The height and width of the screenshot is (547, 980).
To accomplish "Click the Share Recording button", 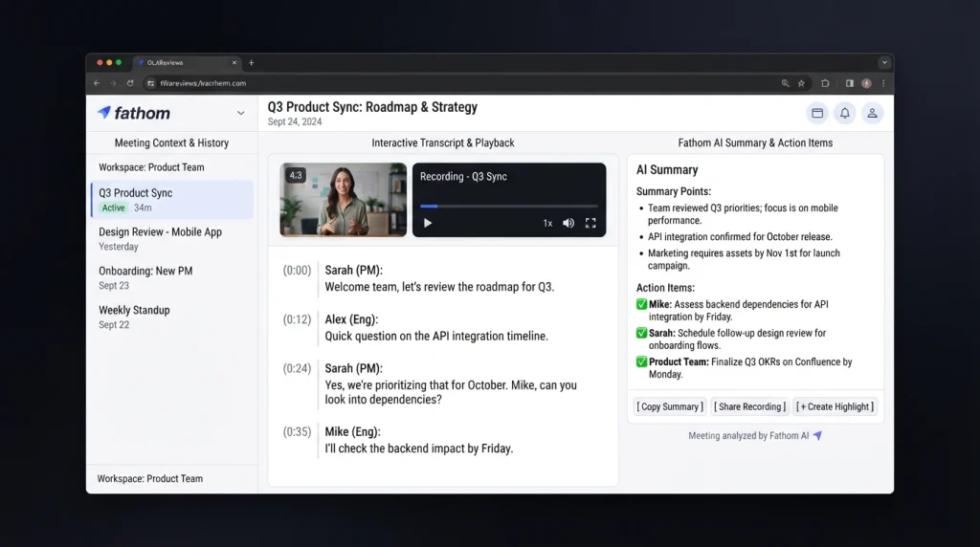I will [750, 406].
